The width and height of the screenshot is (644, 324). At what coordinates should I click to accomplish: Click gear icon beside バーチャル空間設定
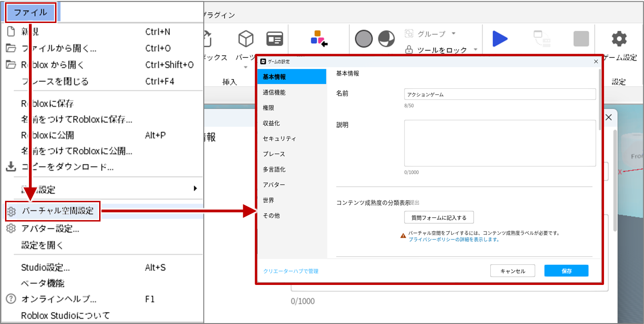coord(11,211)
